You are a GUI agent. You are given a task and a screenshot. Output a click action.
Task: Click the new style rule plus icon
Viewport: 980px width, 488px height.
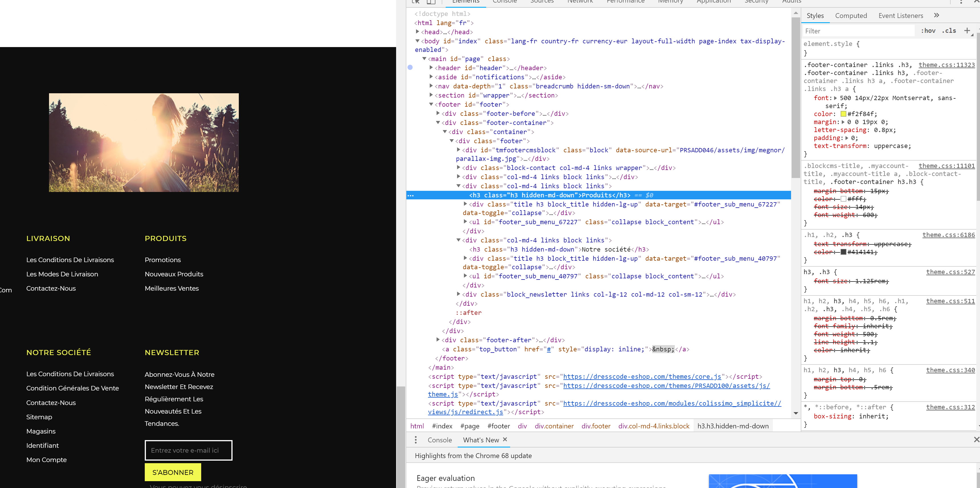[967, 31]
